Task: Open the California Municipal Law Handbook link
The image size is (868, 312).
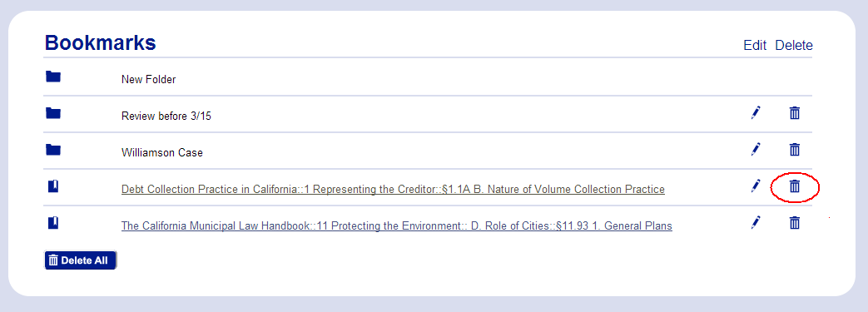Action: (x=397, y=225)
